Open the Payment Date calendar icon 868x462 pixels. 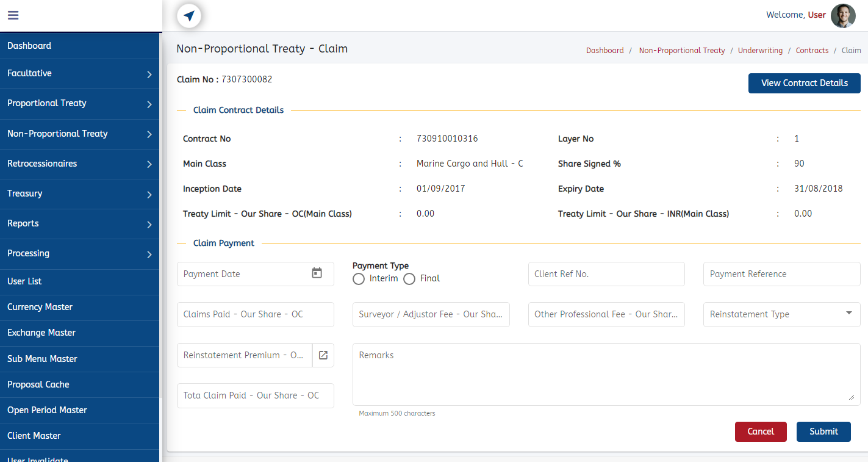pos(317,273)
